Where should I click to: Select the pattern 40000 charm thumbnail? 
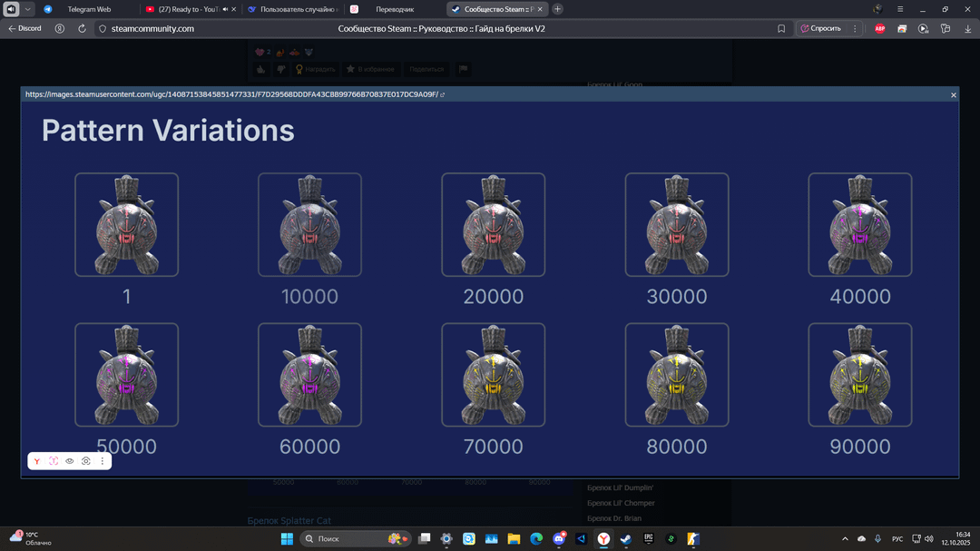coord(860,224)
